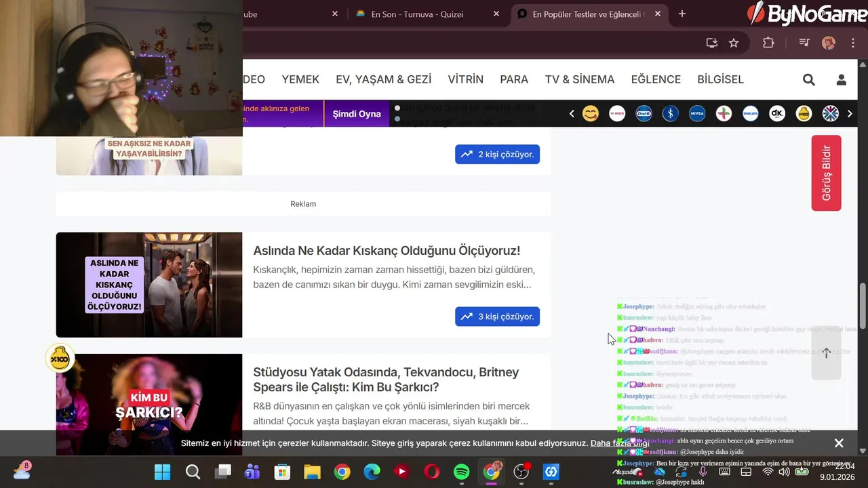Close the En Son - Turnuva tab
868x488 pixels.
496,14
